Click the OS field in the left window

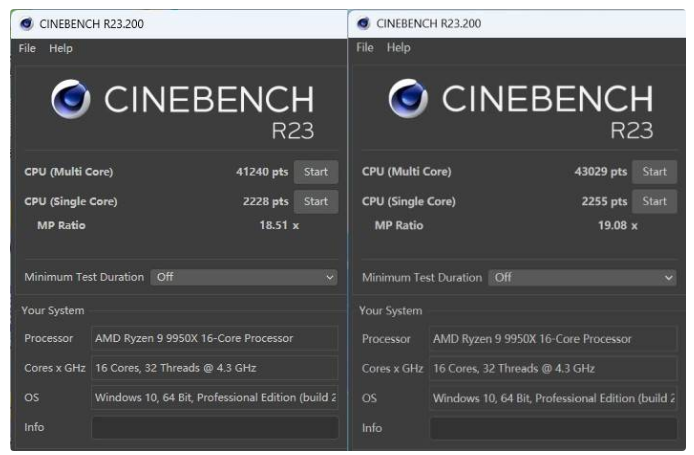[x=214, y=398]
